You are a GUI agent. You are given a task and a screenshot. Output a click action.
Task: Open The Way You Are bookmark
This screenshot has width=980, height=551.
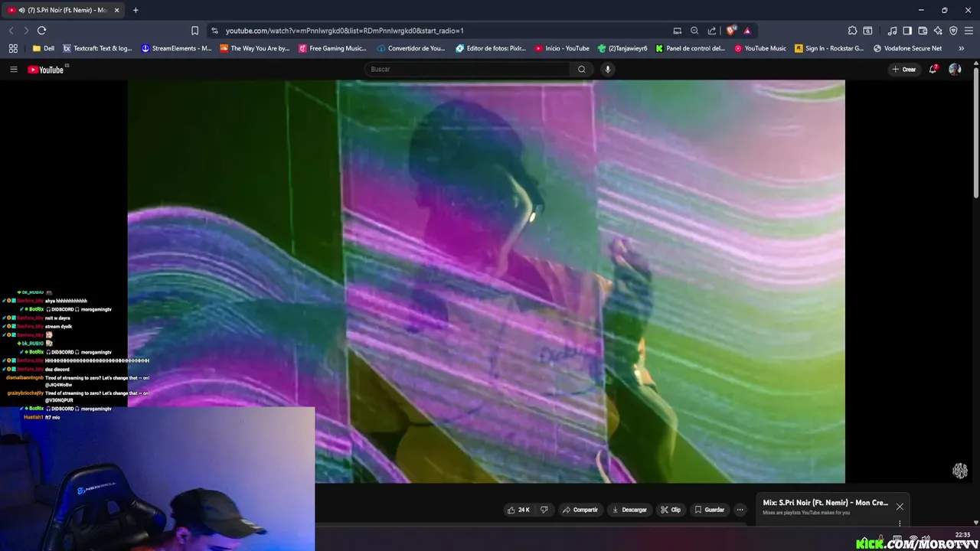pos(255,48)
